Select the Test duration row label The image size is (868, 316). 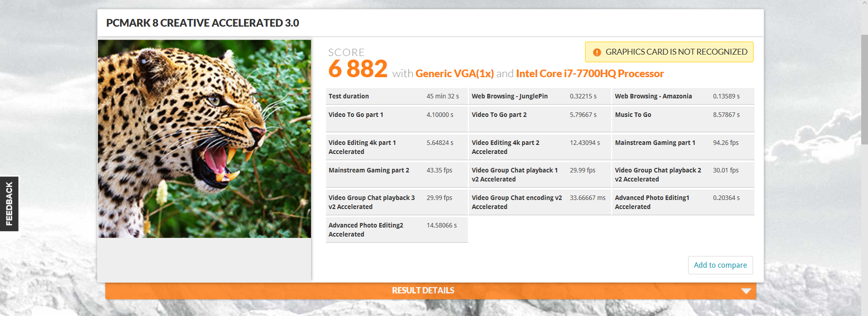click(x=349, y=96)
